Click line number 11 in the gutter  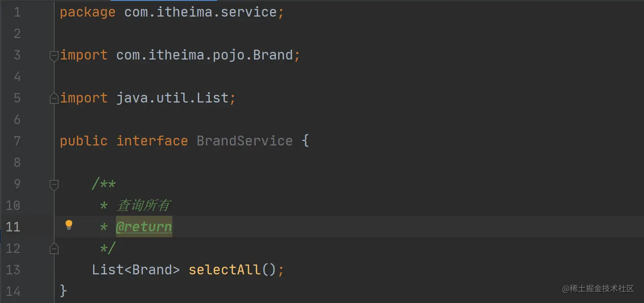pyautogui.click(x=13, y=227)
